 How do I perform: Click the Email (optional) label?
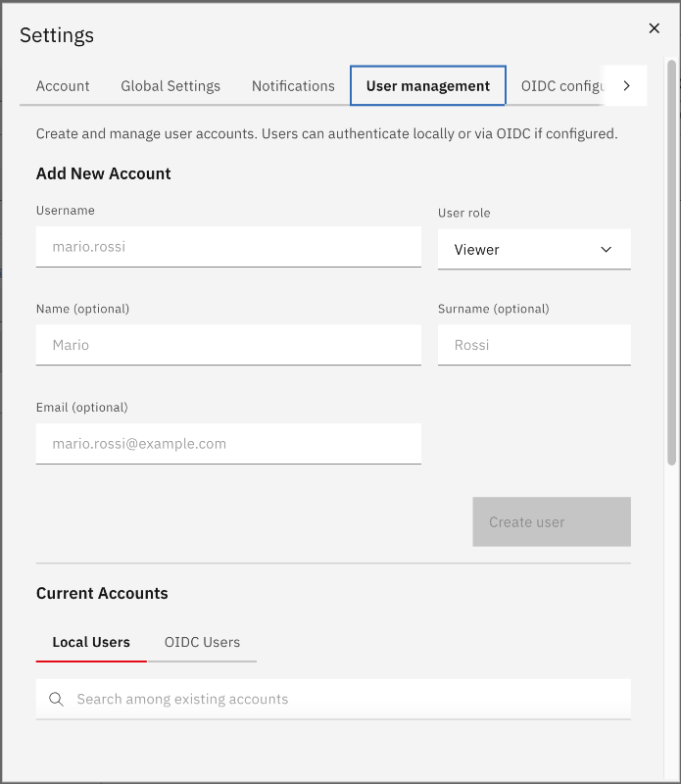click(x=82, y=408)
